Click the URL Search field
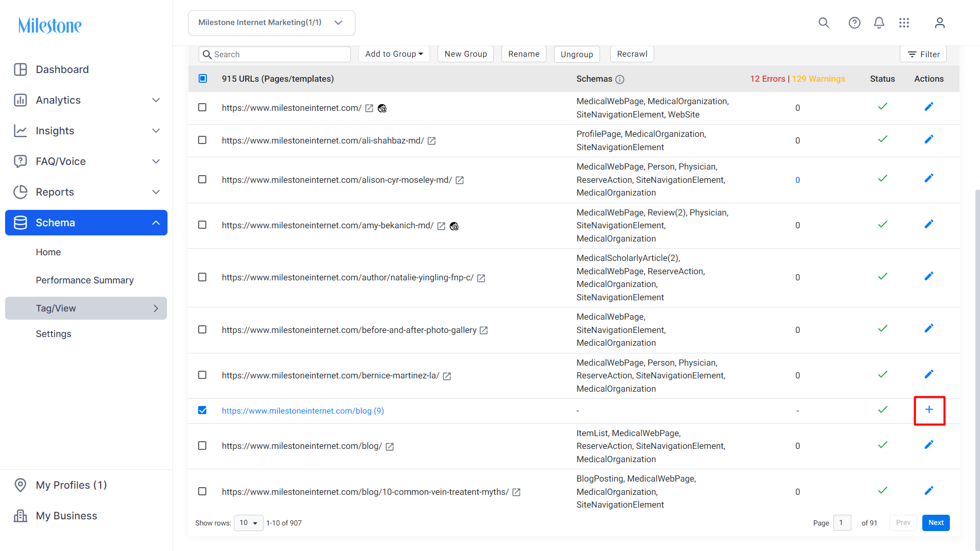 (275, 55)
